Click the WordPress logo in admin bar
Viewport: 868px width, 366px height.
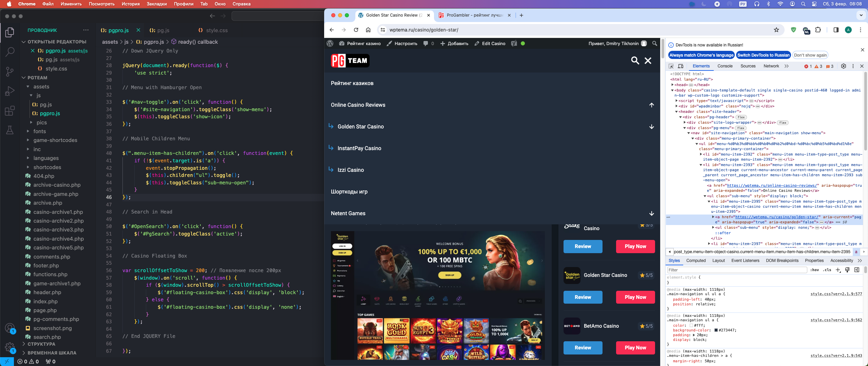point(331,43)
